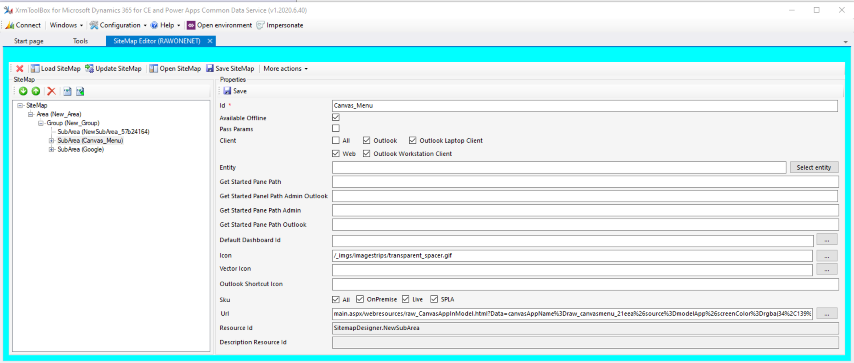Open the Configuration menu
854x363 pixels.
118,25
